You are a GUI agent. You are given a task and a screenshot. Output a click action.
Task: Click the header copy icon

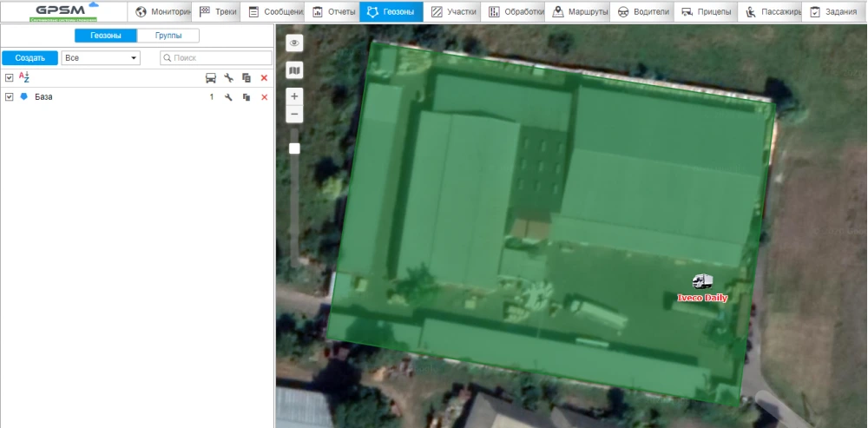247,78
